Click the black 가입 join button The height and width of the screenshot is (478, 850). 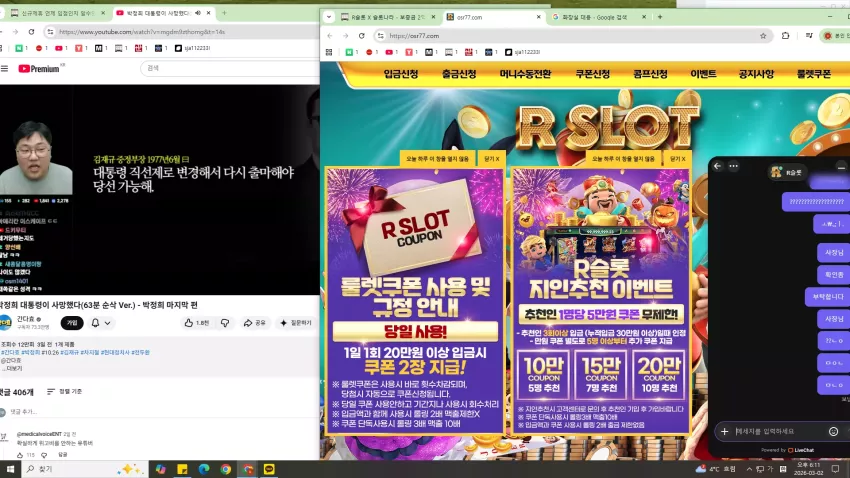72,323
